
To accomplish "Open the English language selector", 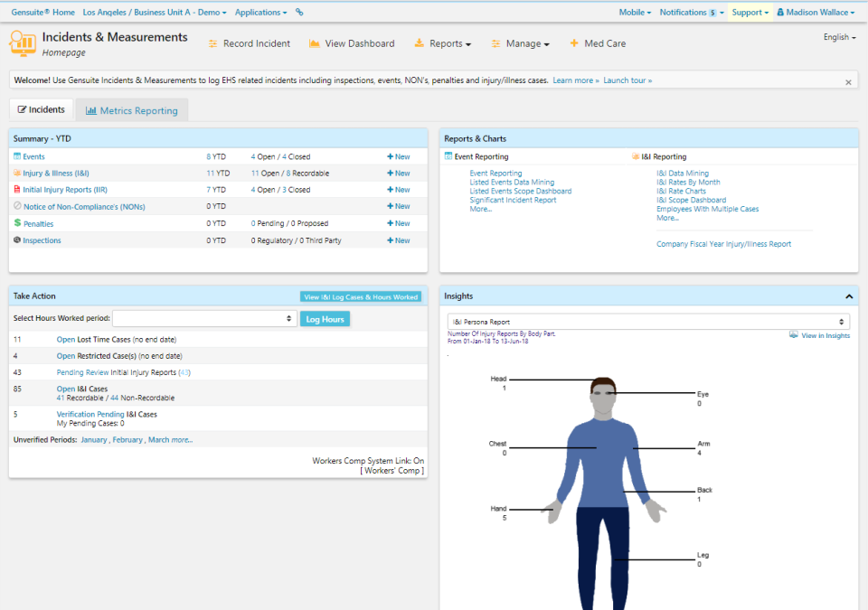I will point(839,37).
